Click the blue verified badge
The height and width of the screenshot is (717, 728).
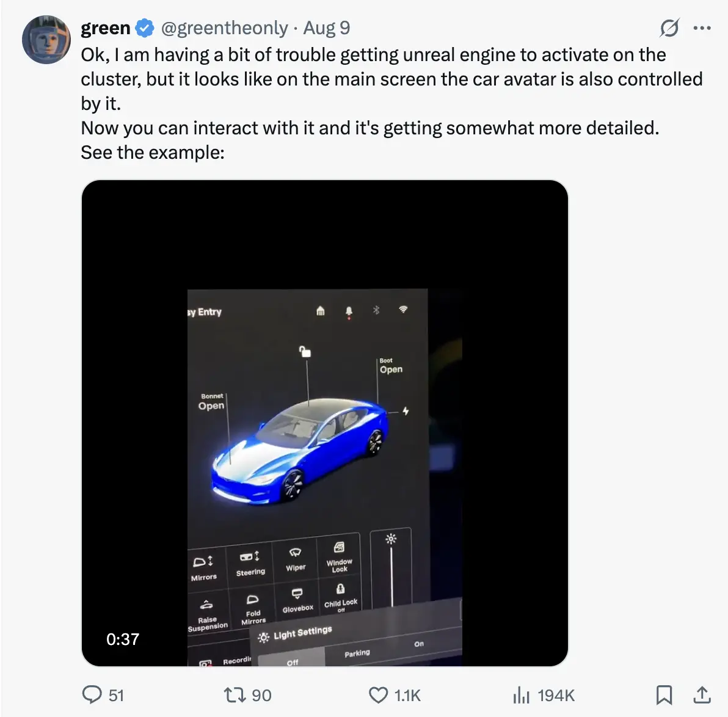coord(145,28)
